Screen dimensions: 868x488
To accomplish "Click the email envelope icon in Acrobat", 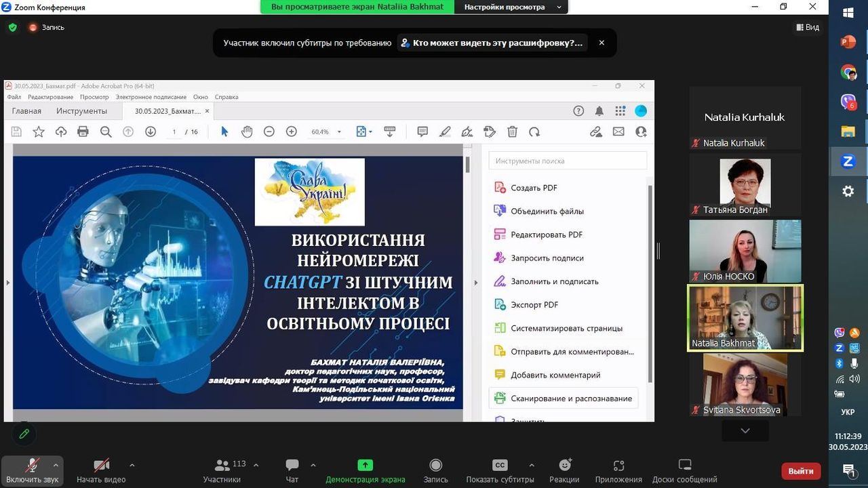I will pyautogui.click(x=618, y=131).
